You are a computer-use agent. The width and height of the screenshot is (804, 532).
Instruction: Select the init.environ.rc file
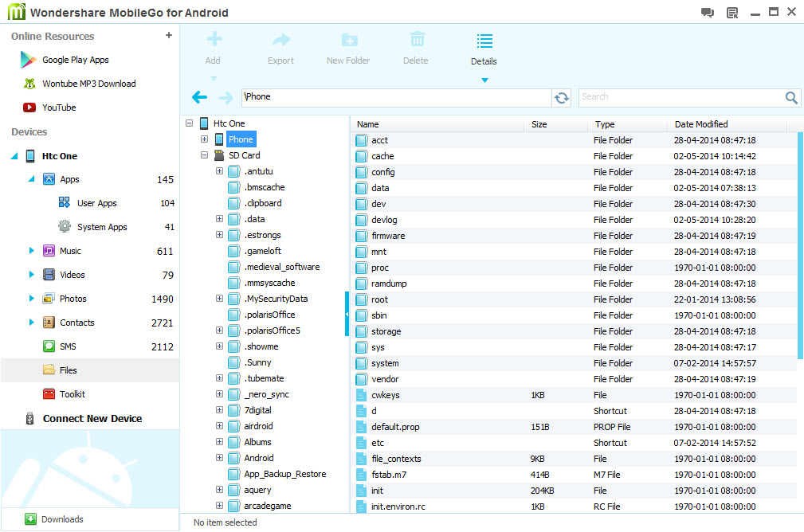pyautogui.click(x=575, y=507)
